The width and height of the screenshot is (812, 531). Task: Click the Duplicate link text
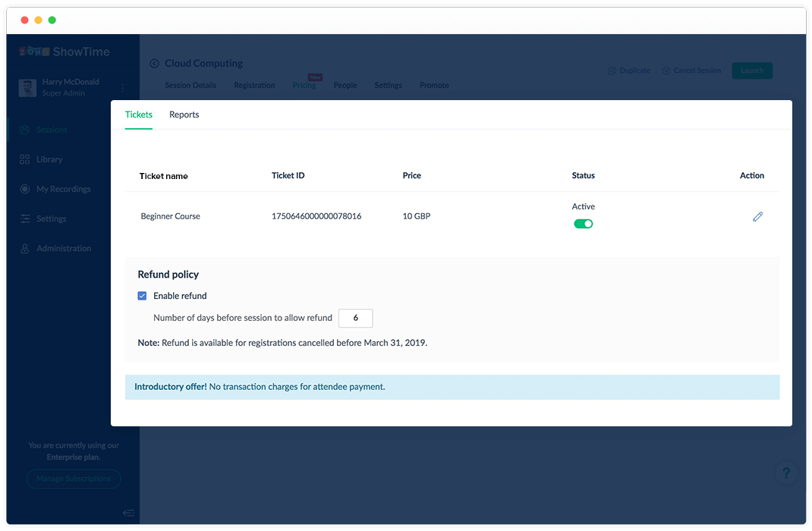coord(635,71)
